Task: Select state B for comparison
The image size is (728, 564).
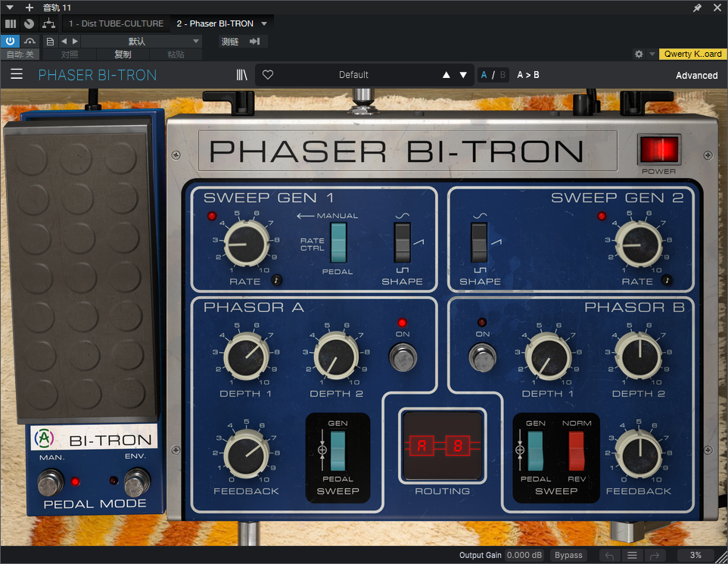Action: click(x=502, y=75)
